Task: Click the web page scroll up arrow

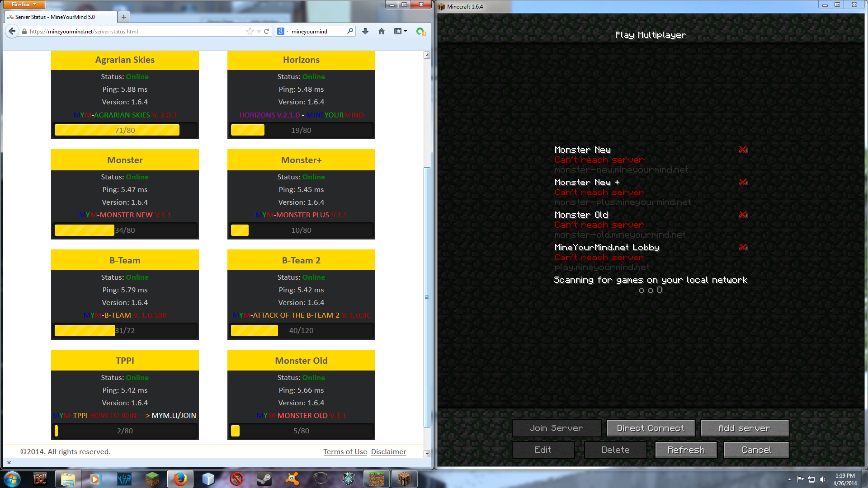Action: pos(427,55)
